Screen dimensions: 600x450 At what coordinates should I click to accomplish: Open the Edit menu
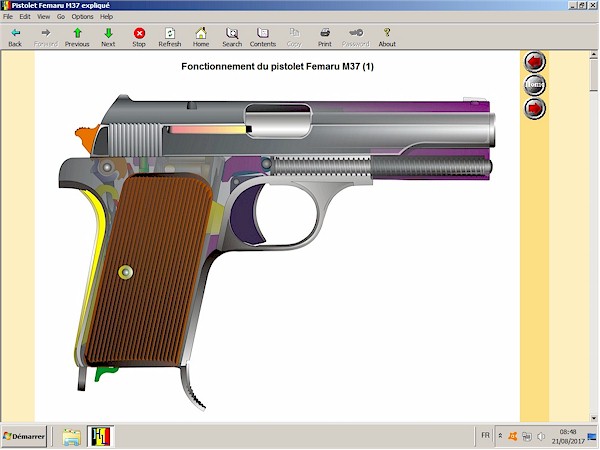pyautogui.click(x=25, y=17)
